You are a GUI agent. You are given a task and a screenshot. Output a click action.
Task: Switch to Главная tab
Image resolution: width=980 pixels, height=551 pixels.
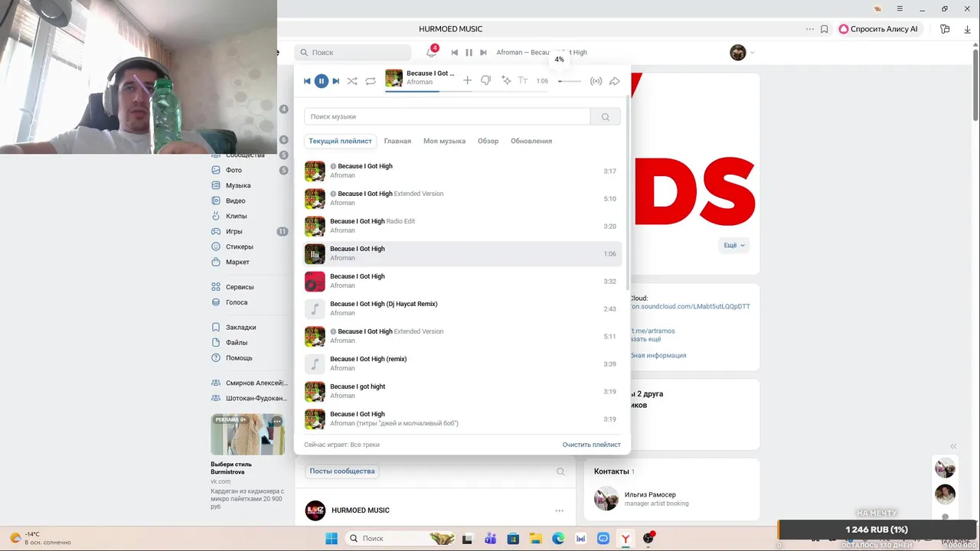tap(397, 141)
